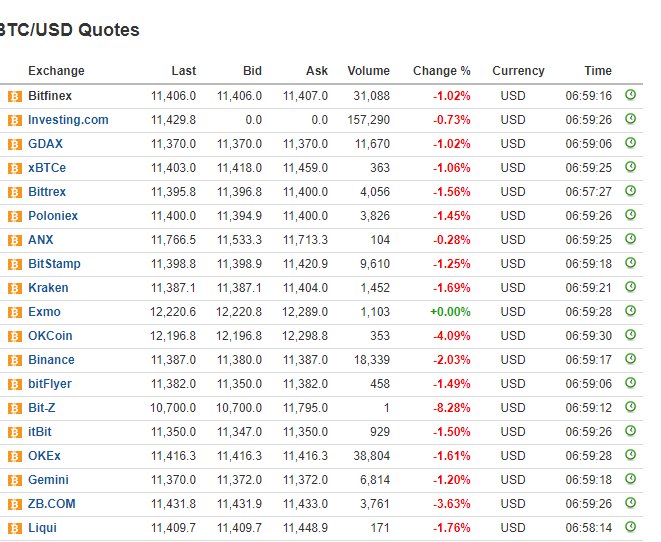Click the clock icon in the Bitfinex row

click(630, 95)
